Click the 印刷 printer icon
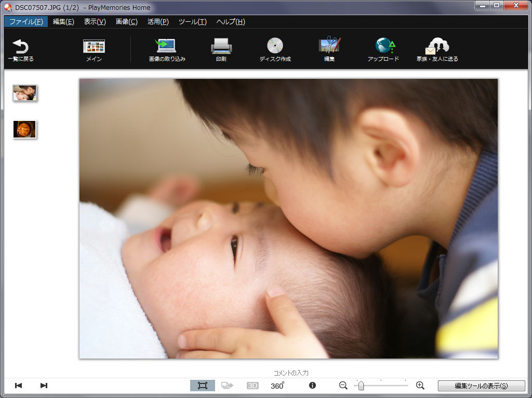532x398 pixels. point(221,47)
